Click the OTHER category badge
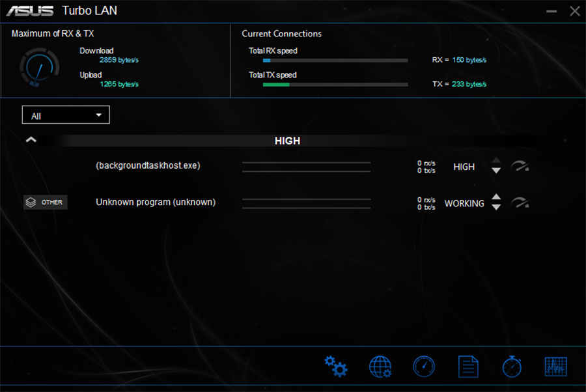 point(45,202)
